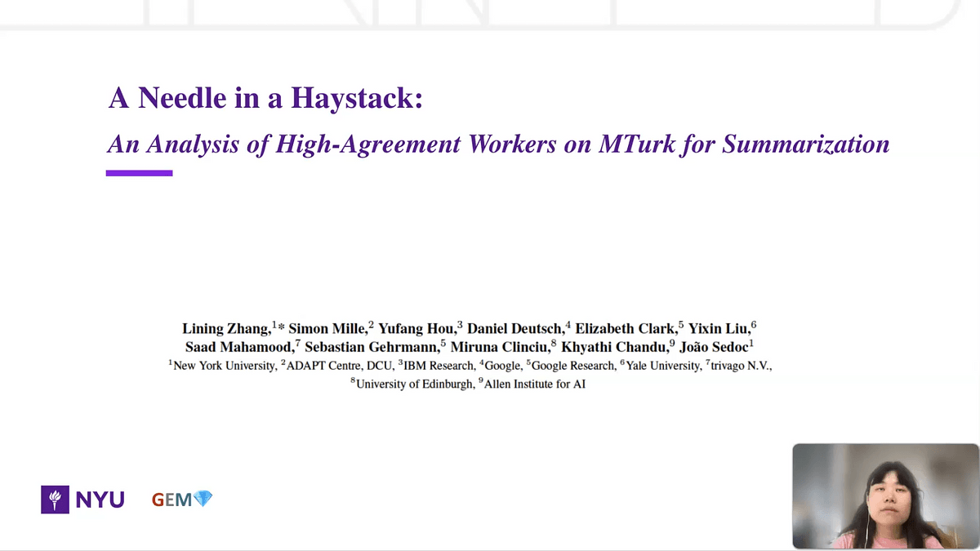Click the title "A Needle in a Haystack:"

265,98
